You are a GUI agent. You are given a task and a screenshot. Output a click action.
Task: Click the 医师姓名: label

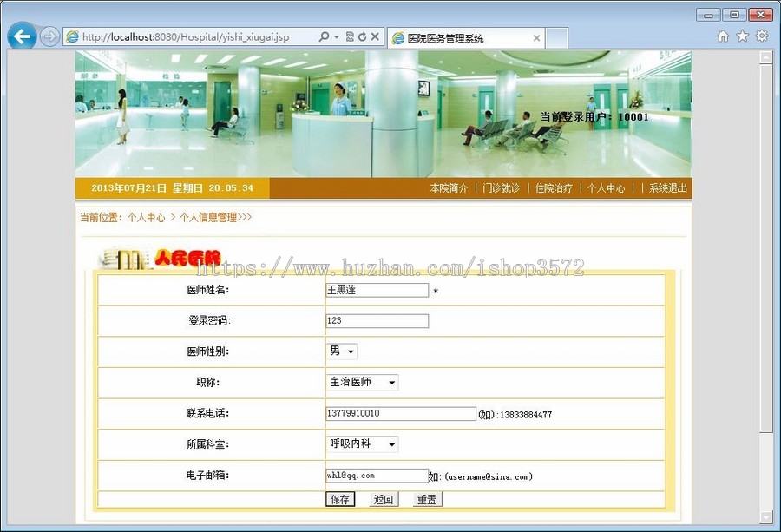point(207,290)
